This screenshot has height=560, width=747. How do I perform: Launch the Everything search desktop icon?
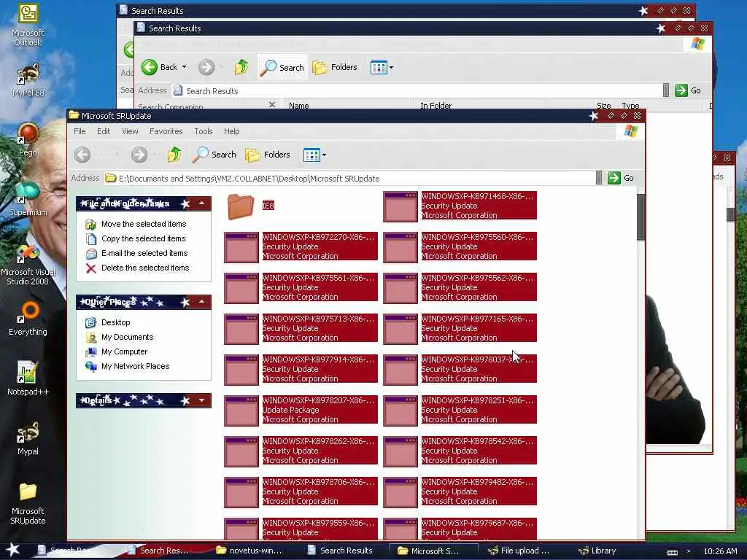coord(28,318)
